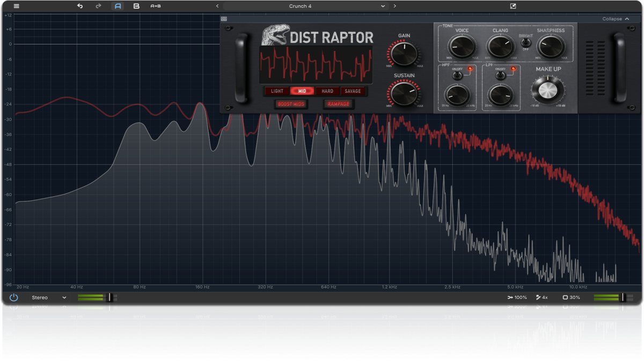
Task: Click the -48 dB scale label
Action: (x=8, y=165)
